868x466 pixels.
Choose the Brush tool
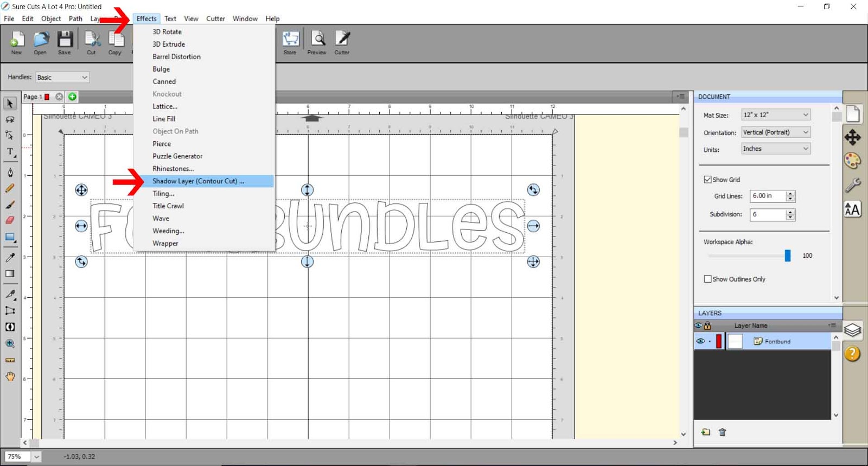click(10, 205)
